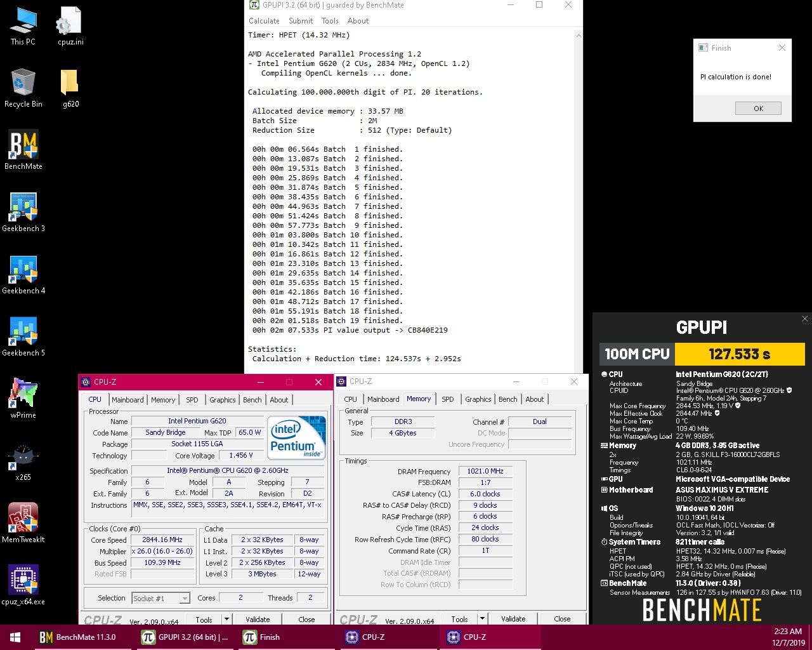Screen dimensions: 812x650
Task: Click Close button in left CPU-Z
Action: click(306, 619)
